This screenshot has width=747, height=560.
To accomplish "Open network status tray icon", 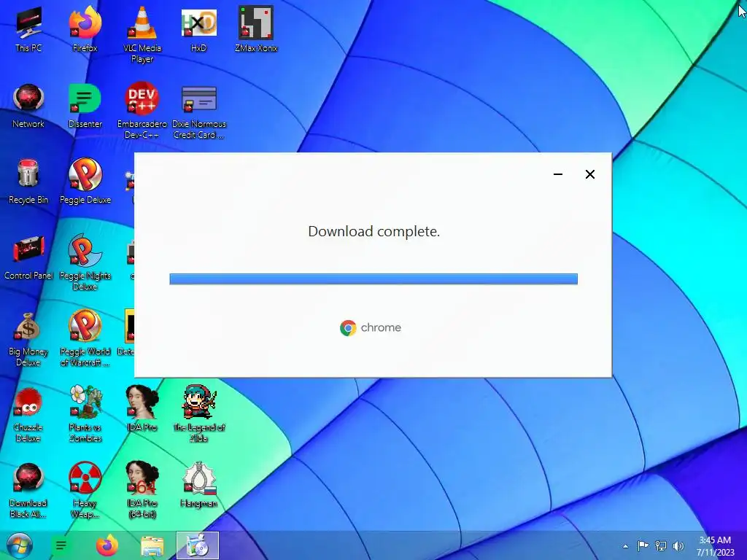I will click(661, 545).
